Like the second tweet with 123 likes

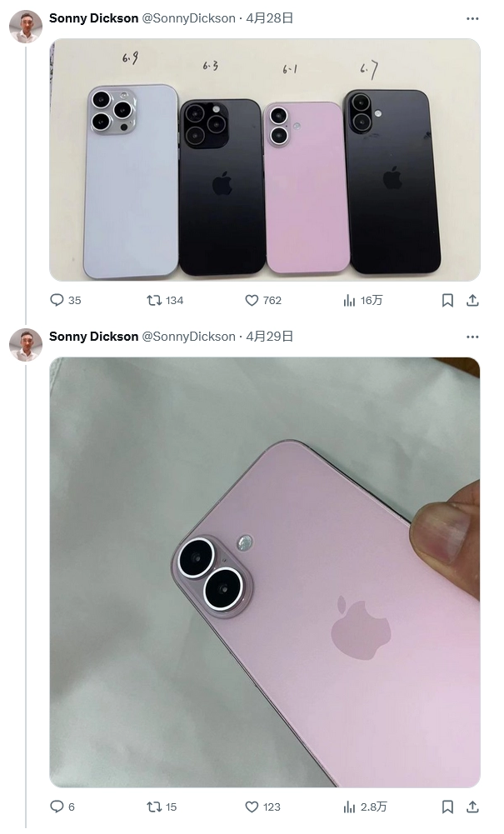pyautogui.click(x=251, y=807)
